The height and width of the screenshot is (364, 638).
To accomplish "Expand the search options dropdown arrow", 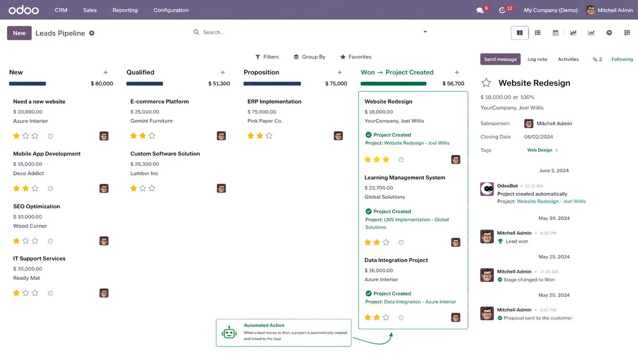I will 425,32.
